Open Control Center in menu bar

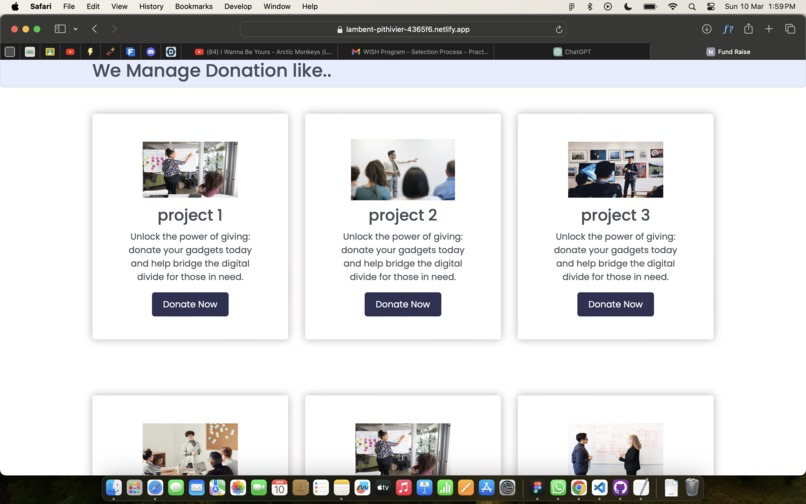[x=710, y=6]
